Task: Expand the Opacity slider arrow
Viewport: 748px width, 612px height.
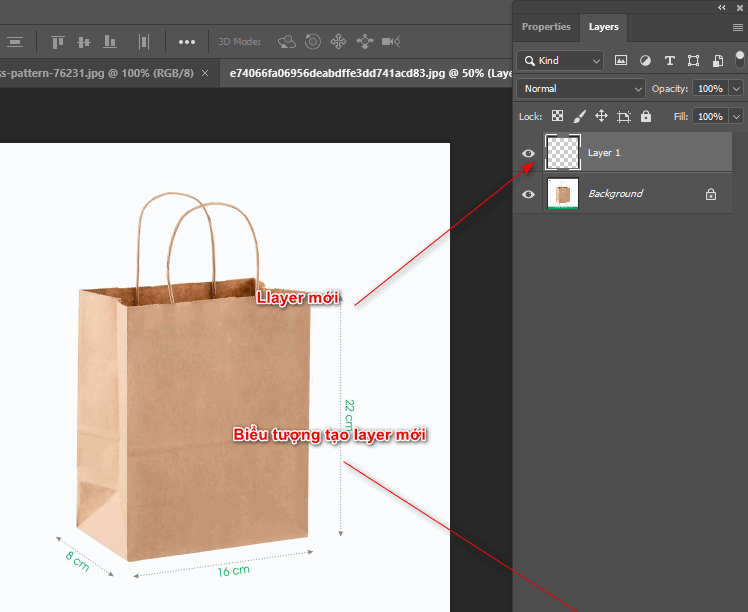Action: pyautogui.click(x=737, y=89)
